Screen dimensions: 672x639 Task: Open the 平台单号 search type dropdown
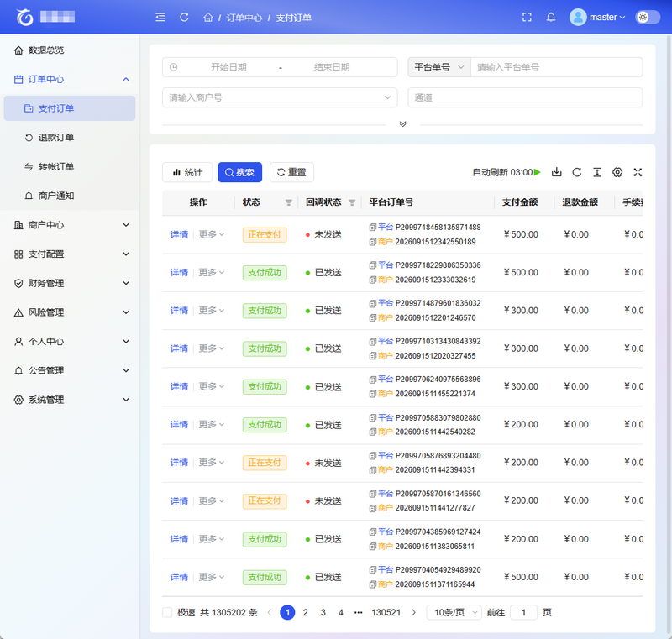point(439,67)
